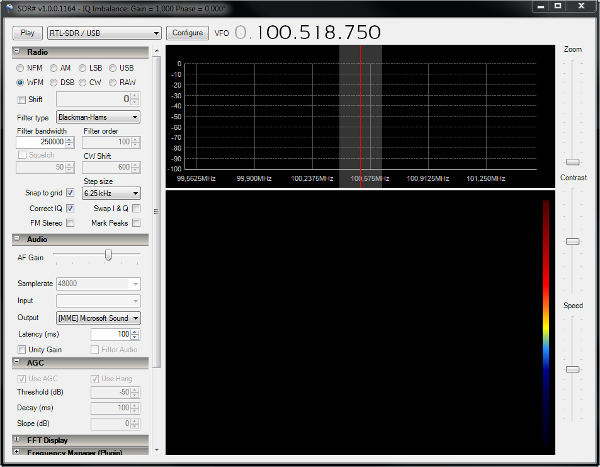The image size is (600, 467).
Task: Open the Configure dialog
Action: coord(188,33)
